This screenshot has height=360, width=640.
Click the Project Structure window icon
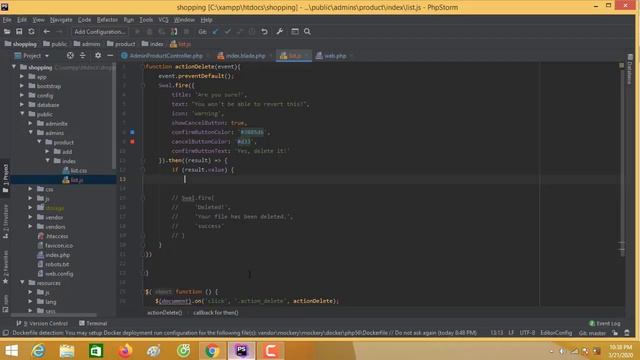coord(295,31)
